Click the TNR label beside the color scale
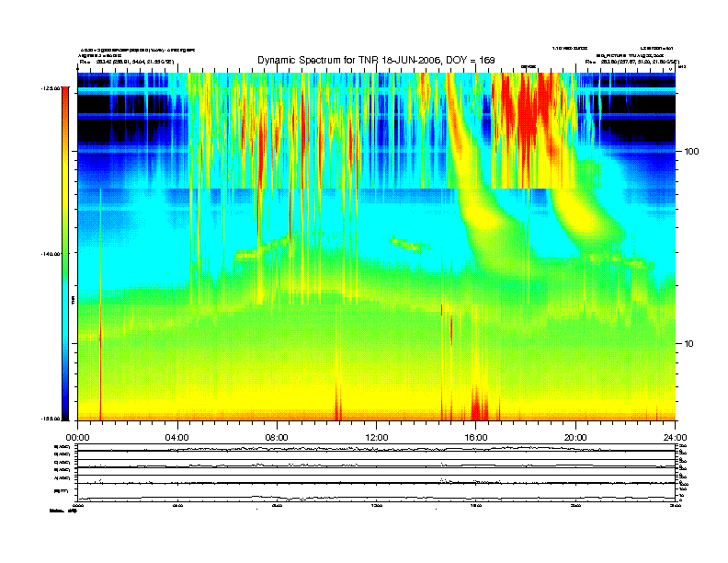The image size is (728, 563). click(x=73, y=301)
